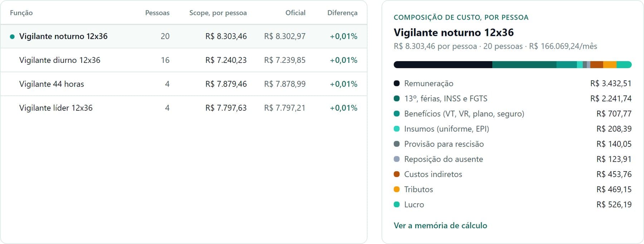This screenshot has width=644, height=244.
Task: Click the Reposição amount R$ 123,91
Action: coord(614,159)
